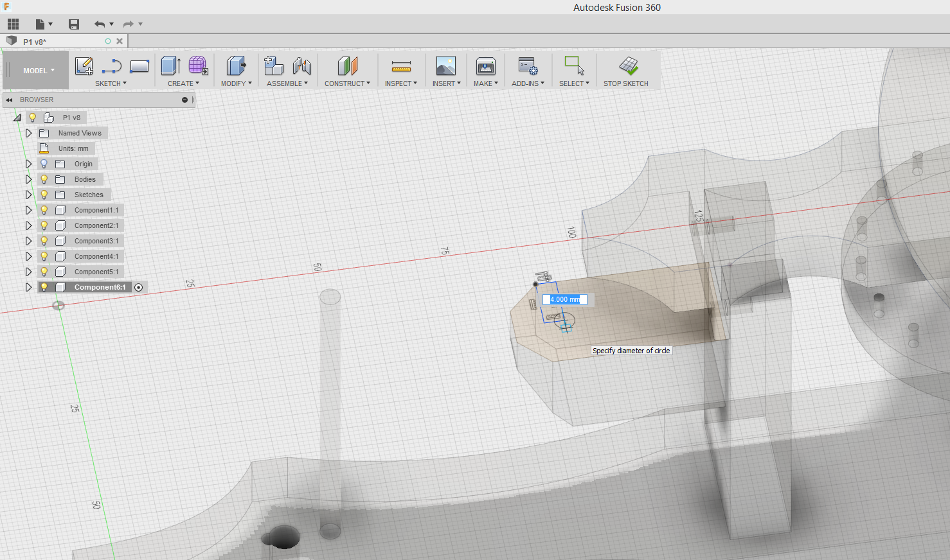The image size is (950, 560).
Task: Open the CONSTRUCT menu
Action: (347, 83)
